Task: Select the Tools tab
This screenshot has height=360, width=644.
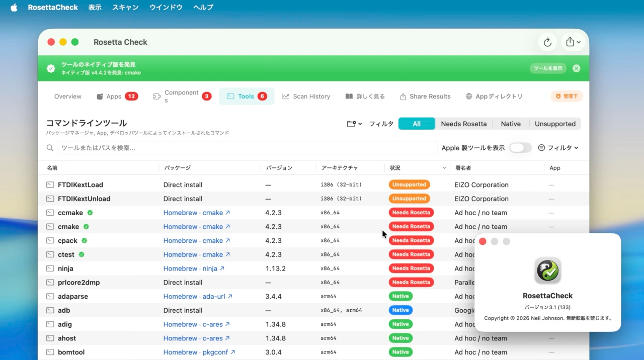Action: (247, 97)
